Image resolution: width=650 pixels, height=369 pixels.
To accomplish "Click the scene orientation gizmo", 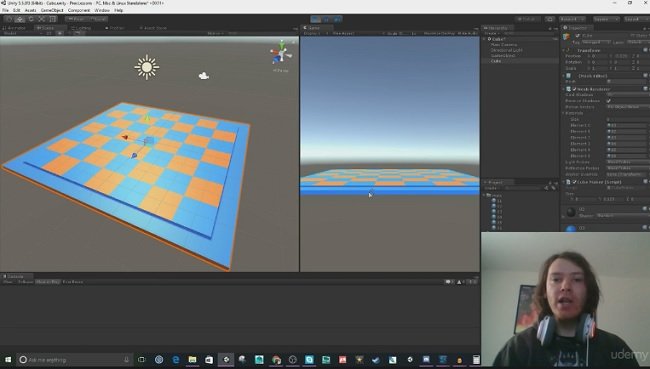I will 281,54.
